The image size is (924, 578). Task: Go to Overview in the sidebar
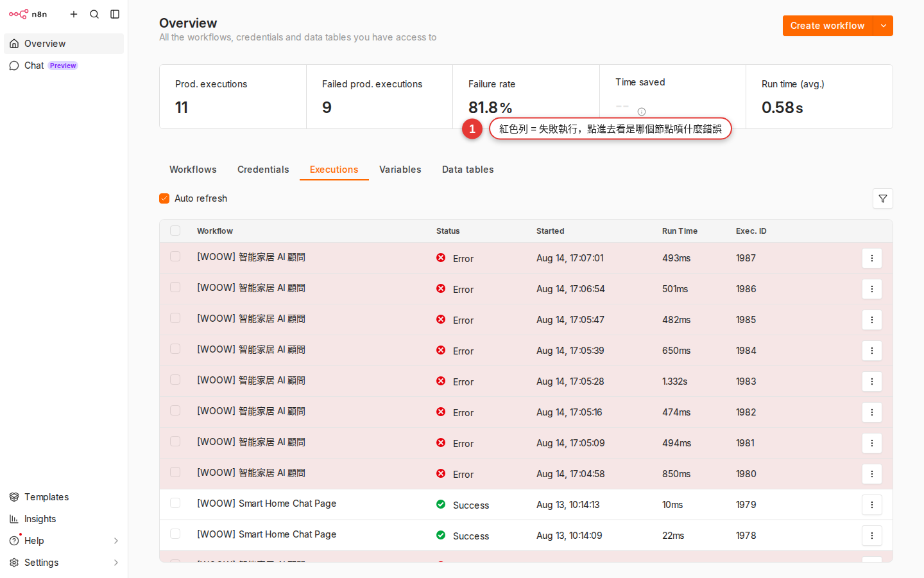(64, 44)
